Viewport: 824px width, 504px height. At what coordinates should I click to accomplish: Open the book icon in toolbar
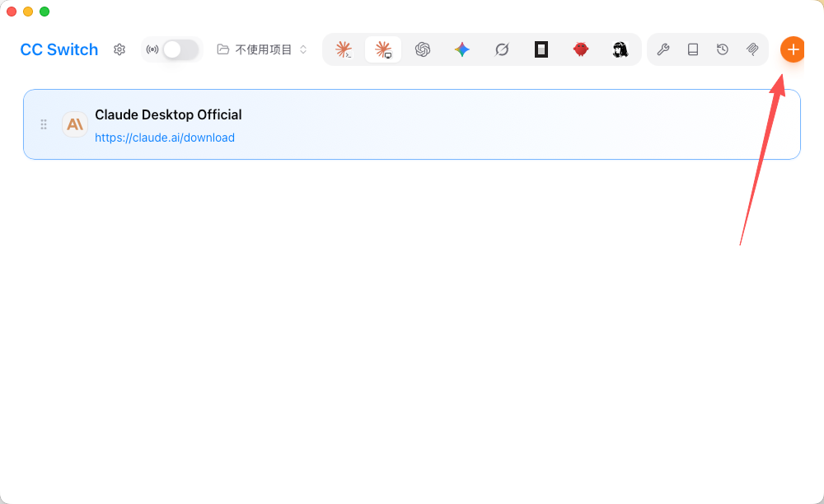coord(693,49)
